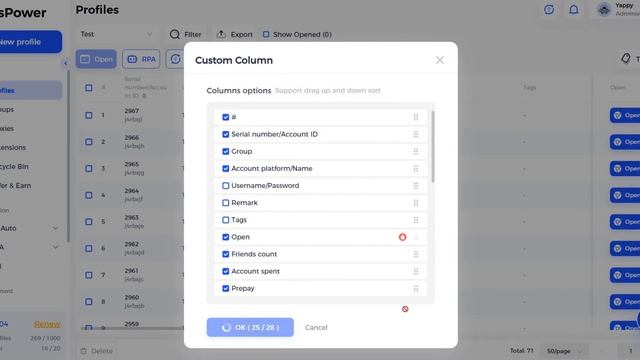Enable the Tags column checkbox
Viewport: 640px width, 360px height.
pyautogui.click(x=226, y=220)
